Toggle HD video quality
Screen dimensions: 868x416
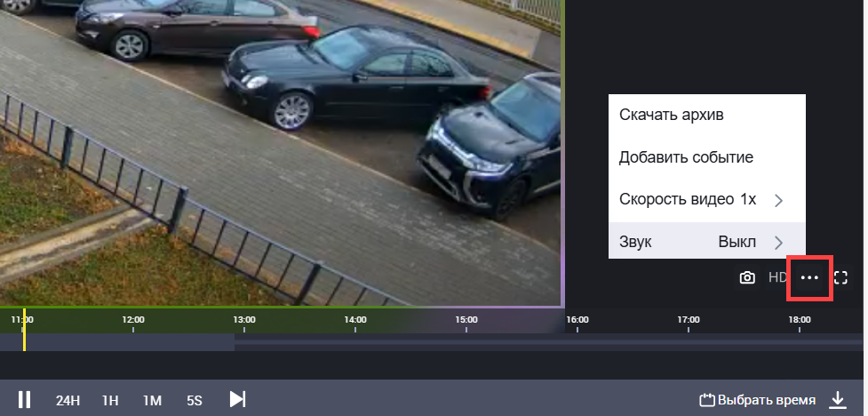pyautogui.click(x=777, y=277)
